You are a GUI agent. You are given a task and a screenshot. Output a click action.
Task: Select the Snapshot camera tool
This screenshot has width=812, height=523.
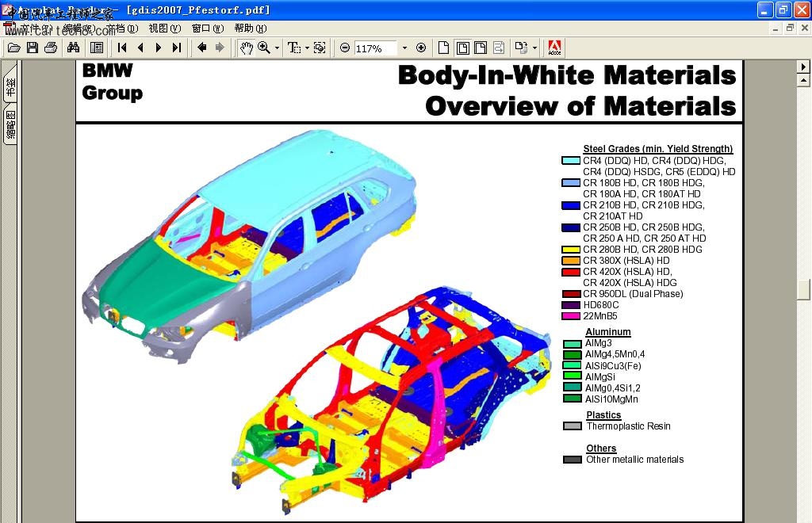[320, 48]
